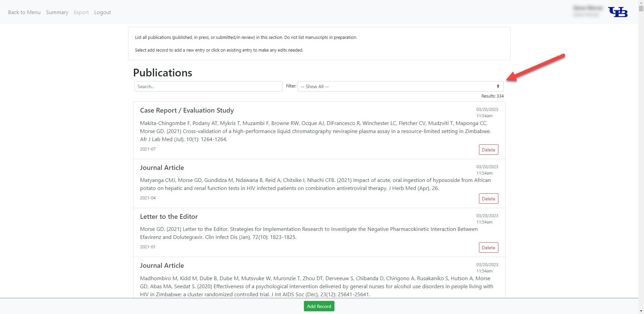
Task: Open the Letter to the Editor record
Action: (x=169, y=217)
